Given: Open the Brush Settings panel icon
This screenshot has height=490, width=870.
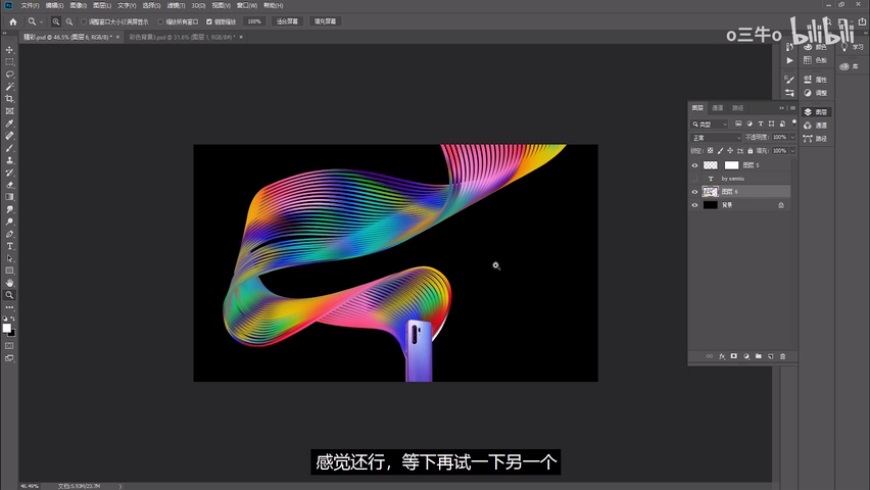Looking at the screenshot, I should [790, 79].
